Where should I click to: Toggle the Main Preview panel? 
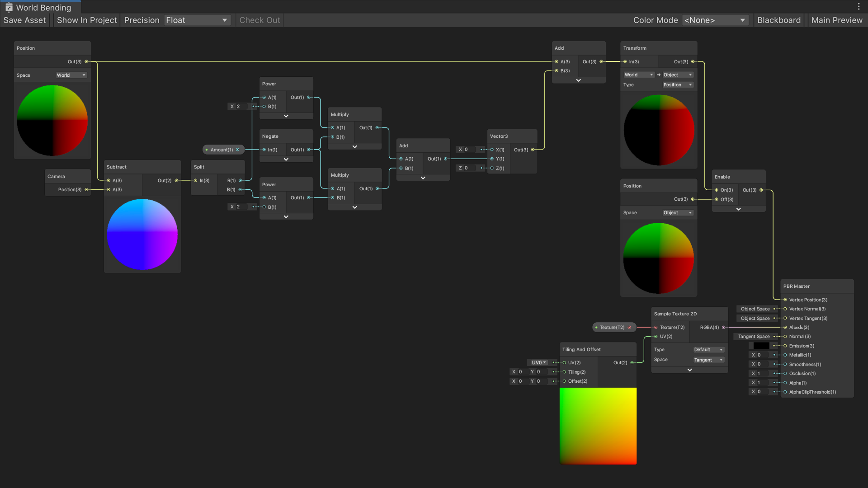837,20
